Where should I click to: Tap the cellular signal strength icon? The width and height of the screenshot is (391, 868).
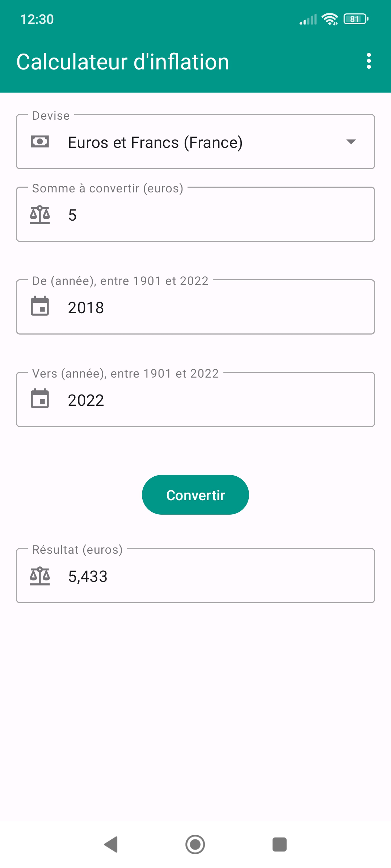point(308,19)
